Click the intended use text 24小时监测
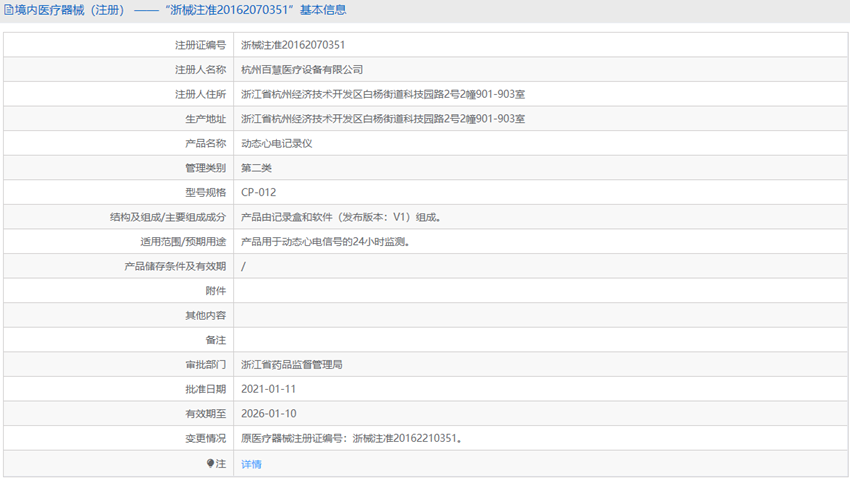This screenshot has width=850, height=480. click(x=379, y=242)
